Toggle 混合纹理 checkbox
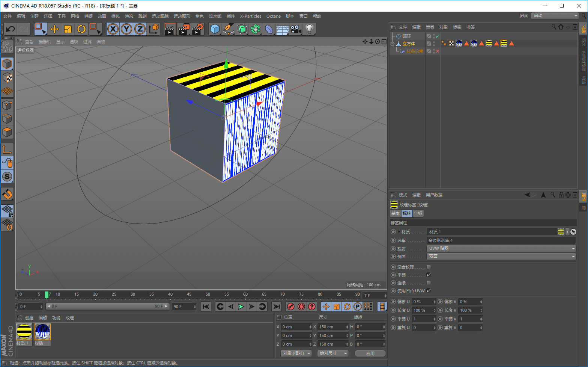588x367 pixels. (429, 267)
